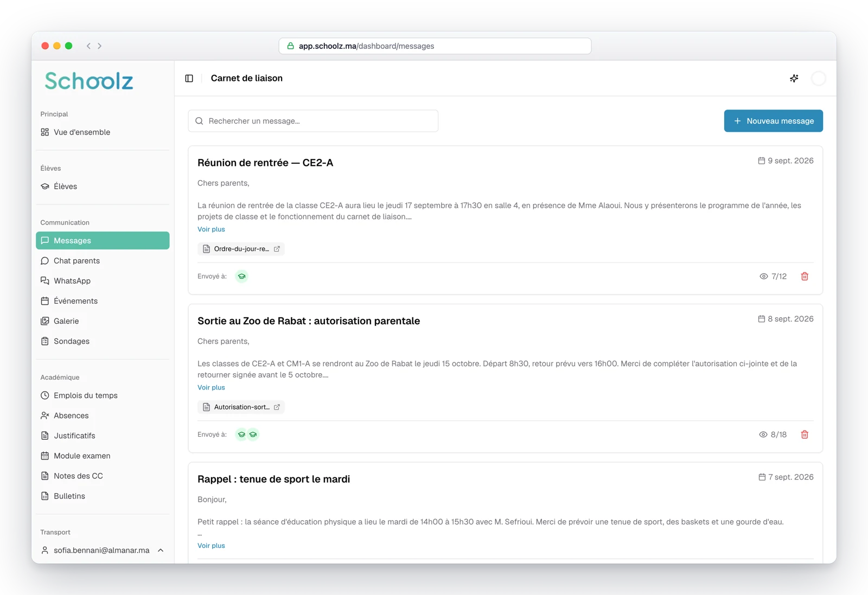Open the Ordre-du-jour-re… attachment

(241, 249)
